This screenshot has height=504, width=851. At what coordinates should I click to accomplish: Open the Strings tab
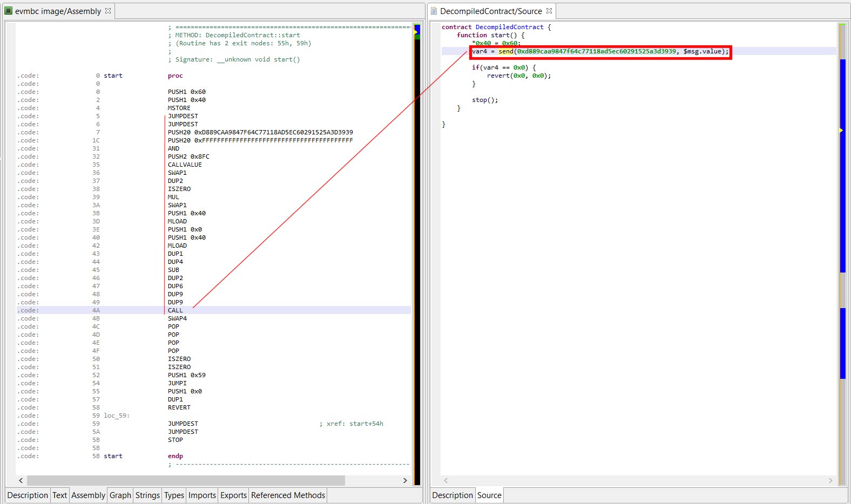(x=147, y=495)
